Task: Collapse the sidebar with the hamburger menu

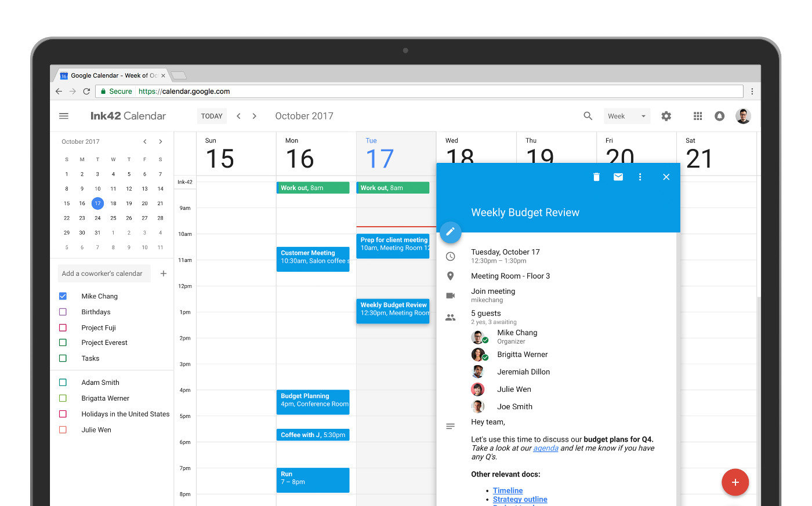Action: point(63,116)
